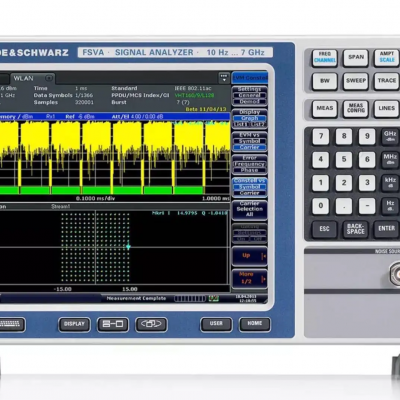Close the WLAN tab via its icon
The width and height of the screenshot is (400, 400).
[49, 78]
